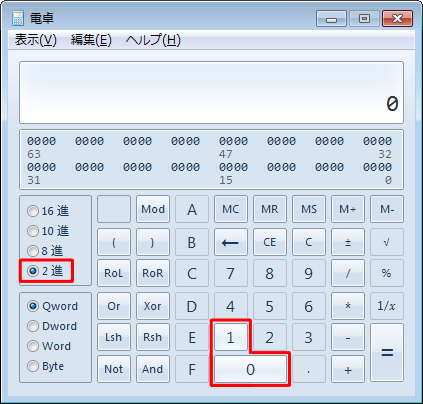Image resolution: width=423 pixels, height=404 pixels.
Task: Click the division slash button
Action: [348, 273]
